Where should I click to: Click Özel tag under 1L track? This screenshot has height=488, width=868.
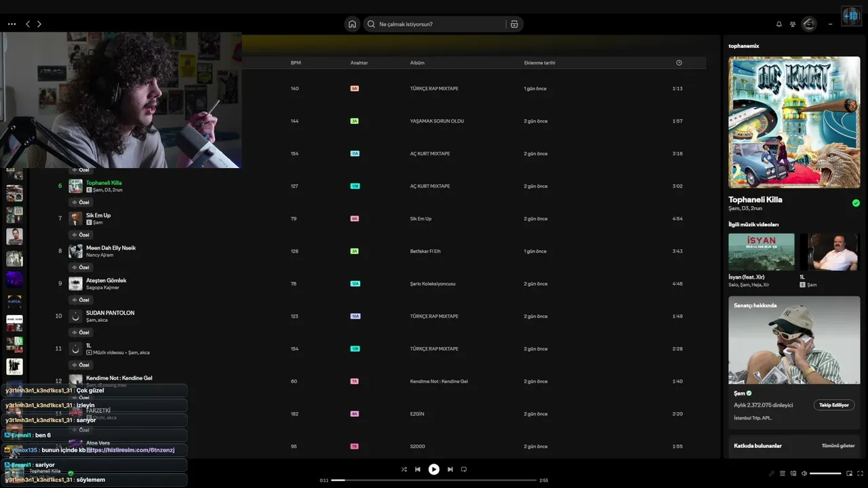pos(81,365)
